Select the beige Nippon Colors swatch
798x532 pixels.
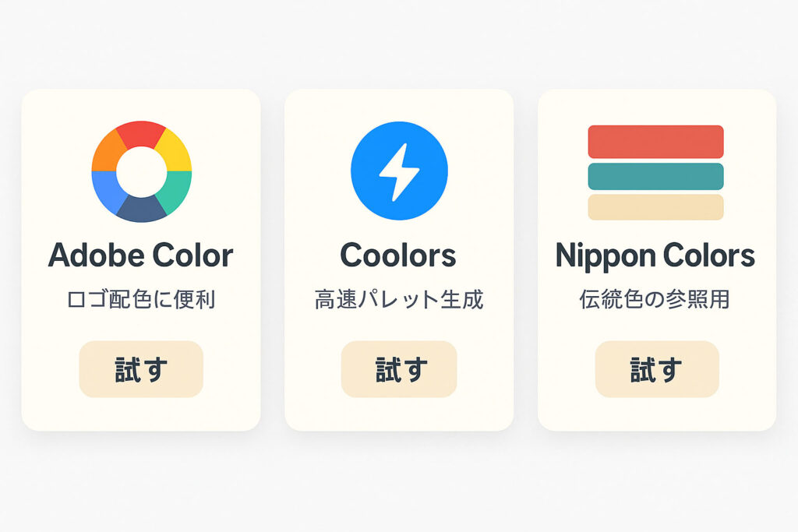655,207
